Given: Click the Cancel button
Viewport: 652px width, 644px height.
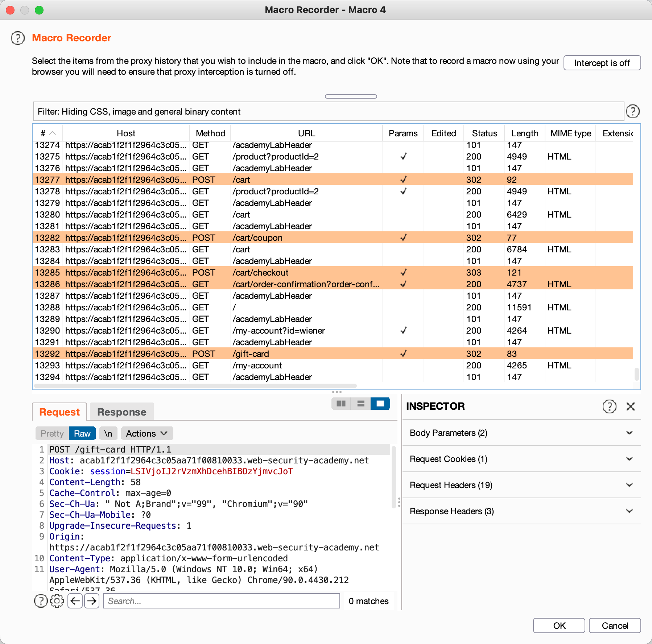Looking at the screenshot, I should pyautogui.click(x=615, y=626).
